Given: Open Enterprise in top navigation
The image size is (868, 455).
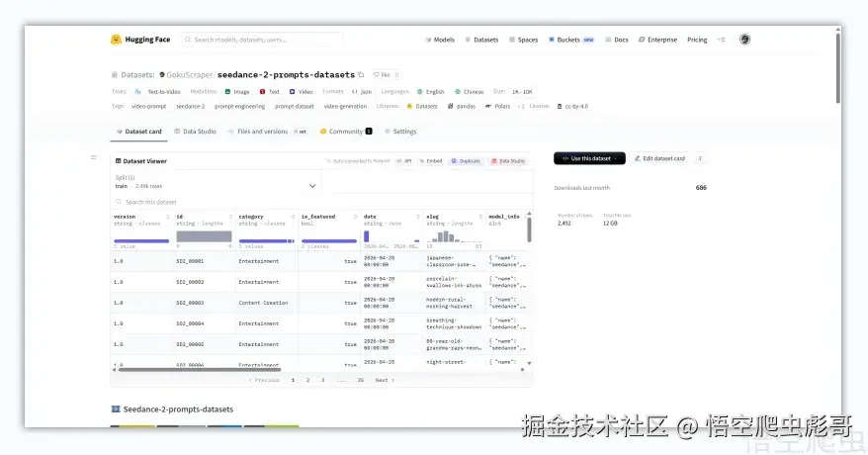Looking at the screenshot, I should point(657,40).
